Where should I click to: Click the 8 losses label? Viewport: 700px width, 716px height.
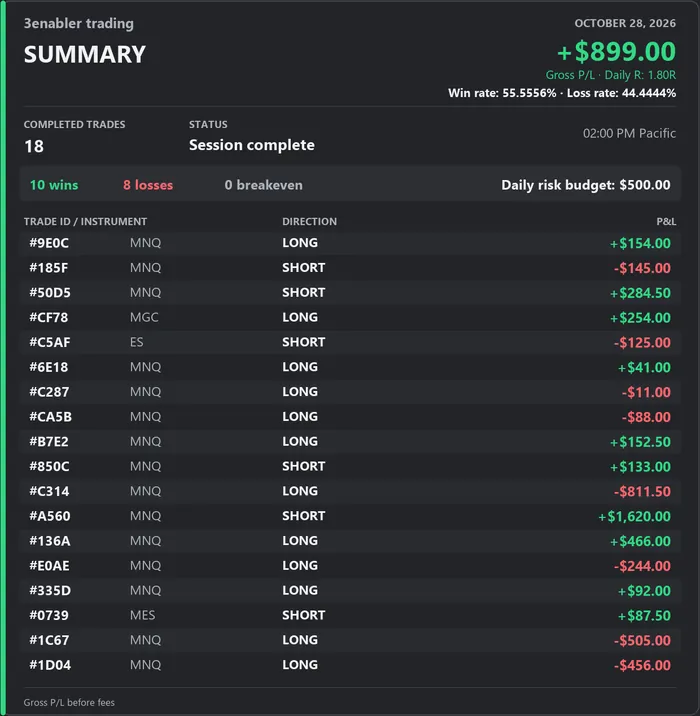point(148,185)
